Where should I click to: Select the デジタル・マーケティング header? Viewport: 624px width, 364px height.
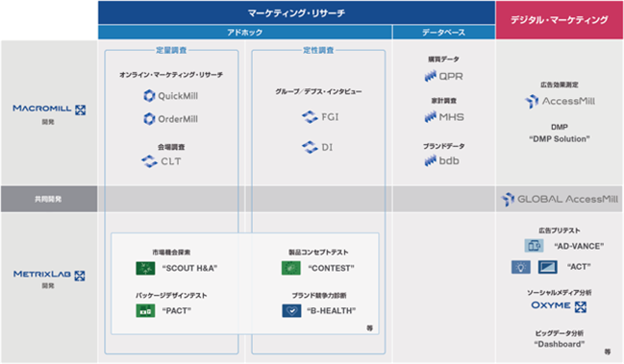pyautogui.click(x=560, y=20)
